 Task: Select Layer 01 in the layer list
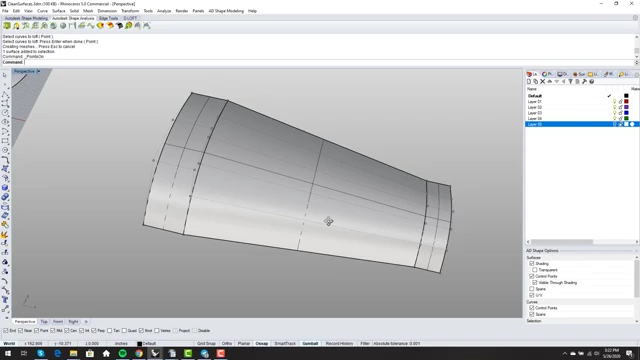(535, 102)
